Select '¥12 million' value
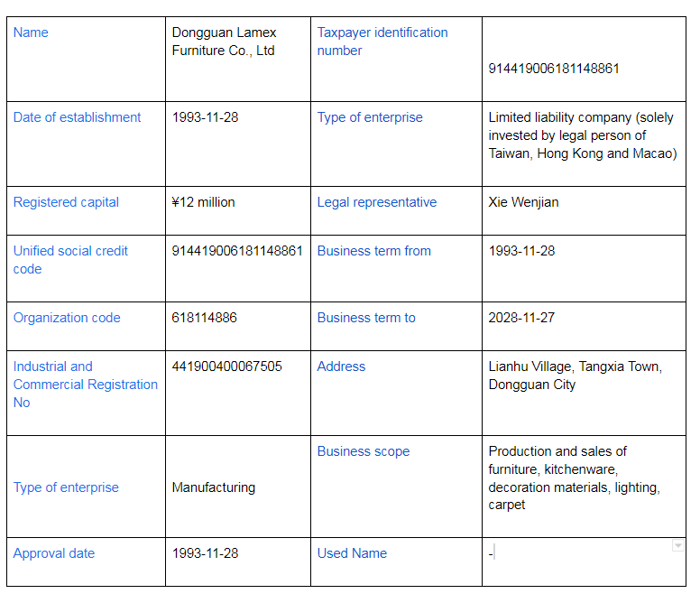 click(203, 202)
